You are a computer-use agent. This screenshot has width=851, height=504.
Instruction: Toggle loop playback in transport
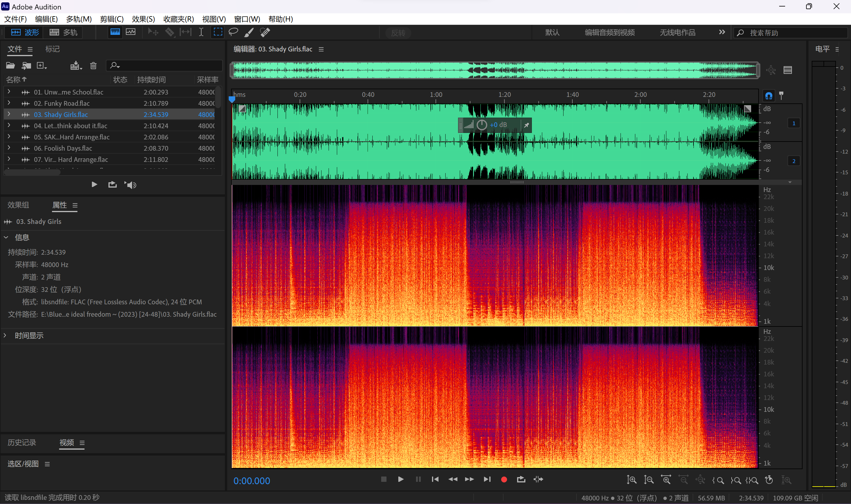coord(521,479)
